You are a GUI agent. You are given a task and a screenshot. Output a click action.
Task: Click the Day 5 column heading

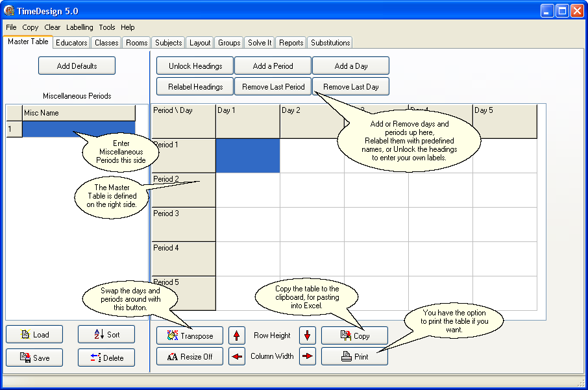click(505, 121)
